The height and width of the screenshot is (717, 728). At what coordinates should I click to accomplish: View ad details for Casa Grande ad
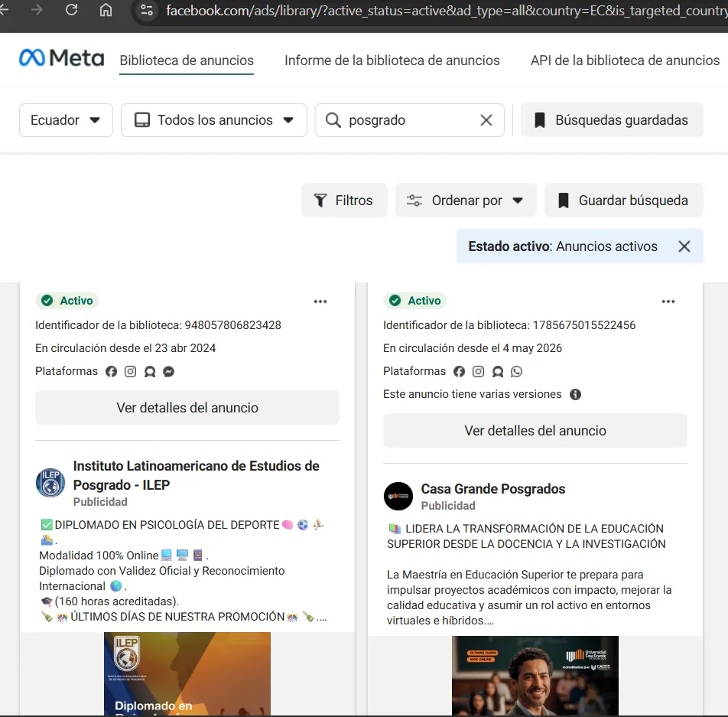[x=535, y=431]
